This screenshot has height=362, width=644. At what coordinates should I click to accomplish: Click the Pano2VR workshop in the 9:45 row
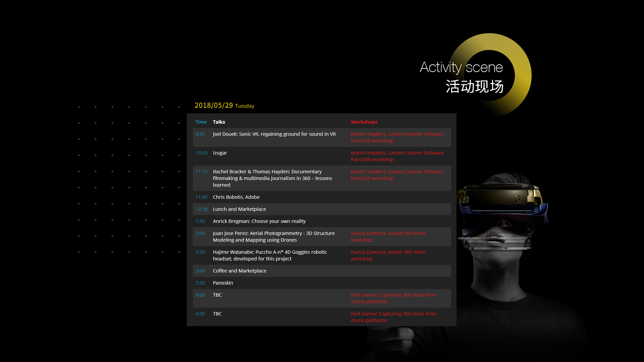click(398, 137)
